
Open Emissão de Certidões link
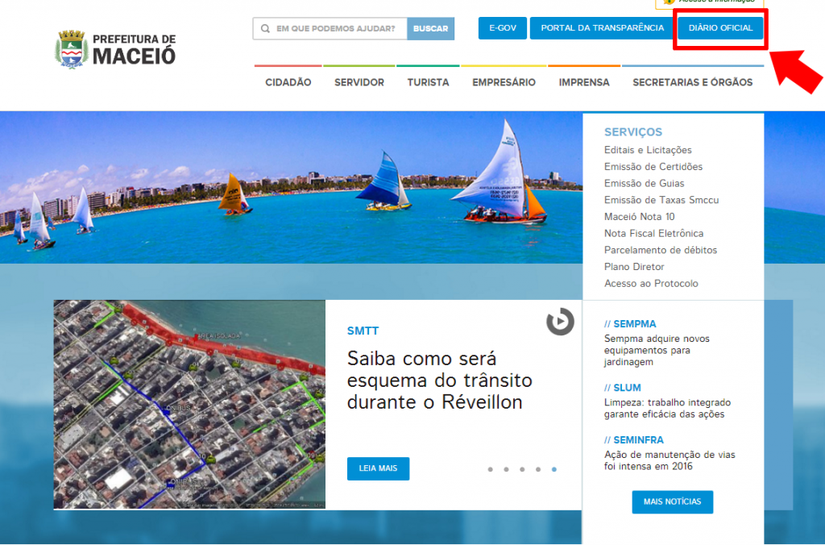click(653, 167)
